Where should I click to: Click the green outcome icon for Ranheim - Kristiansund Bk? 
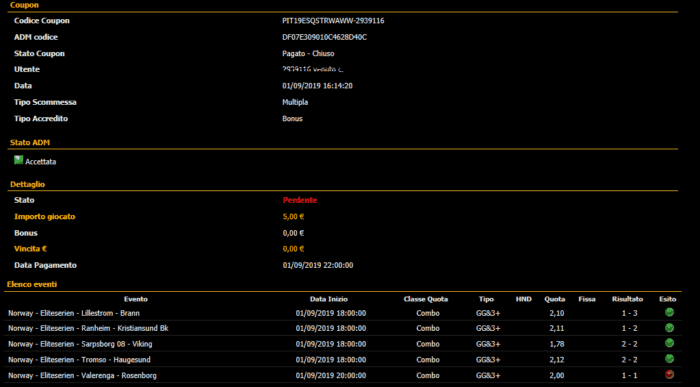click(669, 328)
